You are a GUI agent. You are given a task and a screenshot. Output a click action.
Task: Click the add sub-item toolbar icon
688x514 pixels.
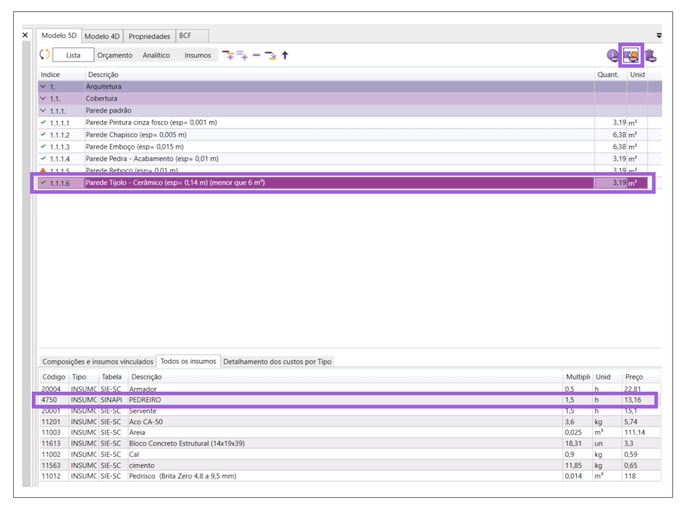(242, 55)
